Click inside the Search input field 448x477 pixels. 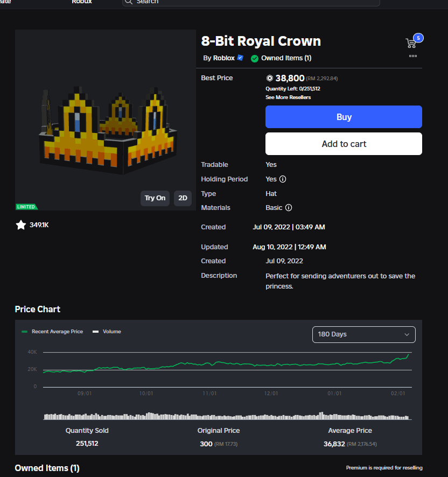(253, 2)
